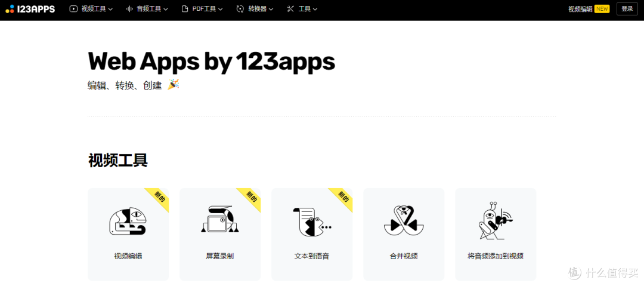Screen dimensions: 644x286
Task: Click the 新的 ribbon on 文本到语音 card
Action: pyautogui.click(x=343, y=197)
